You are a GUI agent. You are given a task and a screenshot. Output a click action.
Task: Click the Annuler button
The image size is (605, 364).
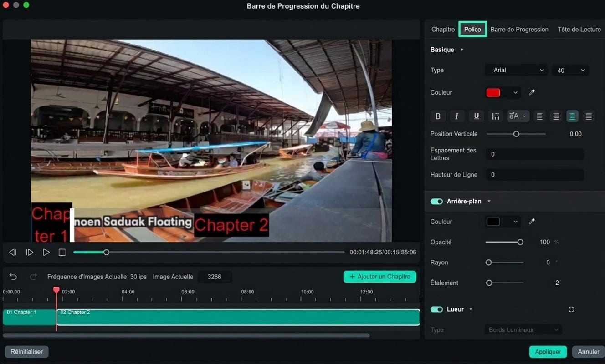(589, 352)
